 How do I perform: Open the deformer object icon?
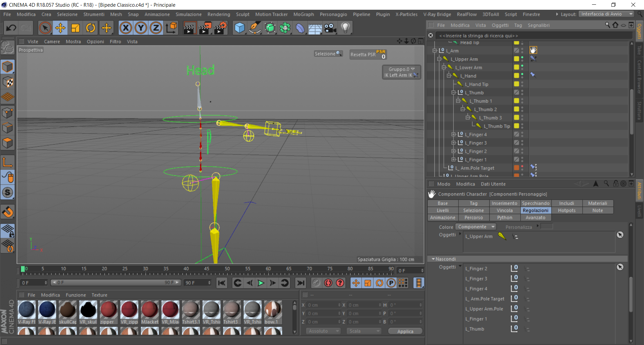(300, 28)
